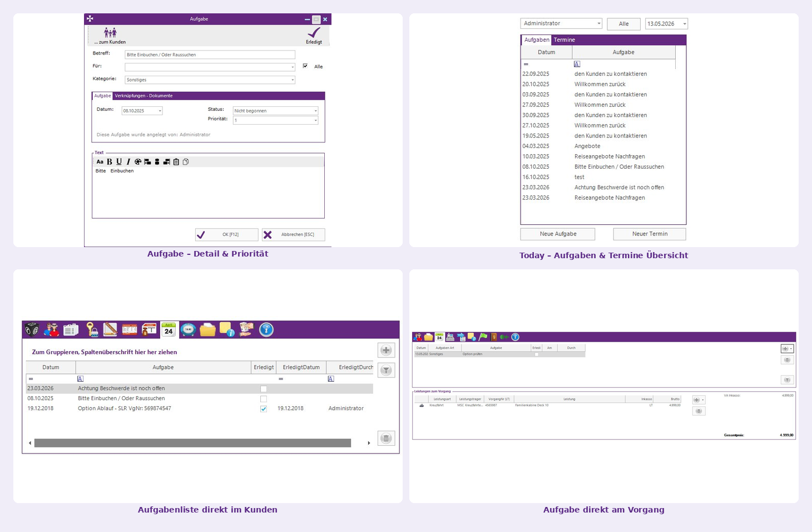812x532 pixels.
Task: Click the horizontal scrollbar in the customer task list
Action: tap(192, 443)
